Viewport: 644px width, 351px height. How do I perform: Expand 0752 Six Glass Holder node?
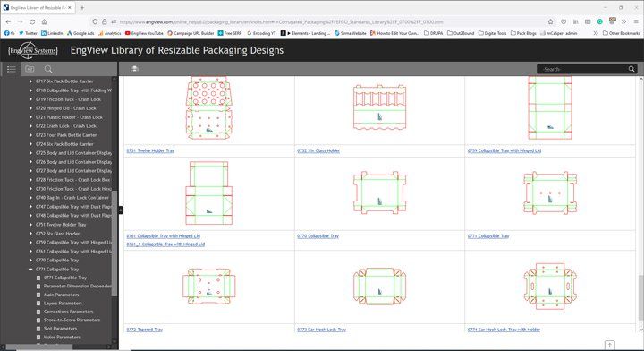[30, 234]
